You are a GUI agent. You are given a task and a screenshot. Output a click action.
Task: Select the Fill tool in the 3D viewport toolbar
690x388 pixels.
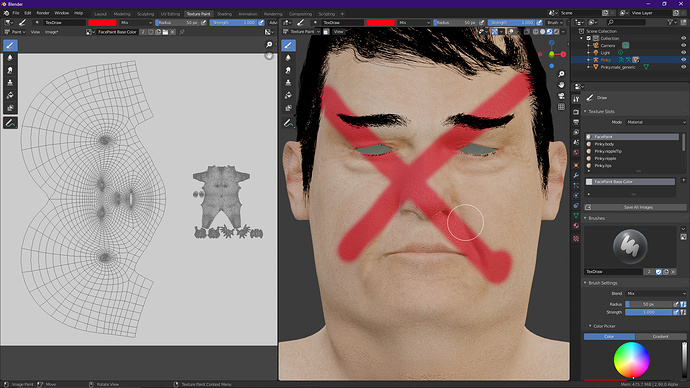288,95
